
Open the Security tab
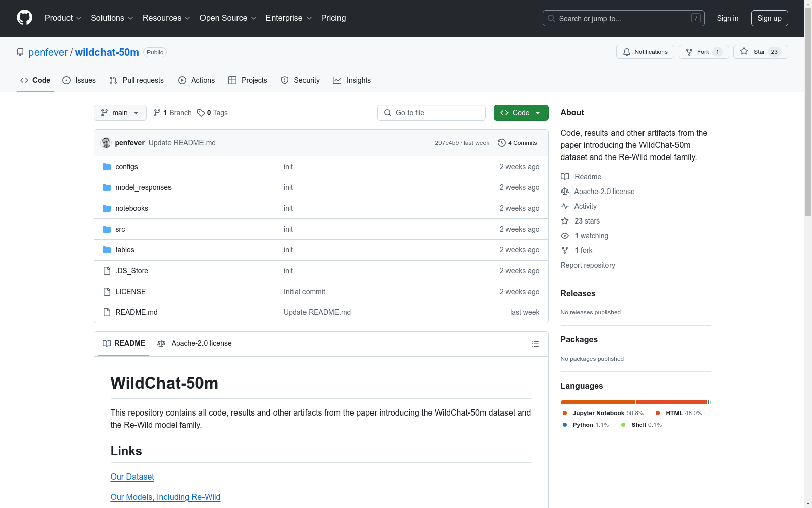point(300,80)
